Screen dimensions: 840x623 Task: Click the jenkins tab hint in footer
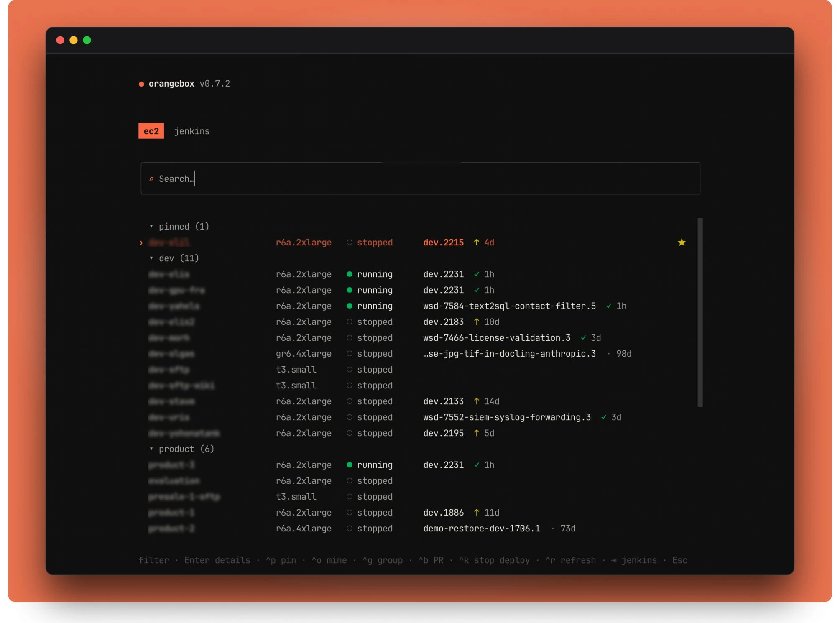coord(634,560)
